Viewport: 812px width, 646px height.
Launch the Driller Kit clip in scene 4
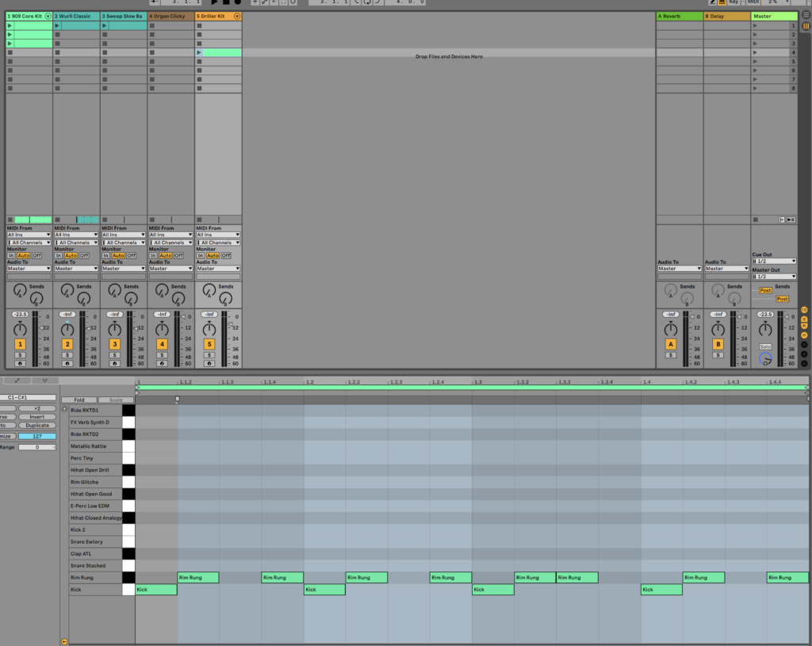tap(199, 52)
